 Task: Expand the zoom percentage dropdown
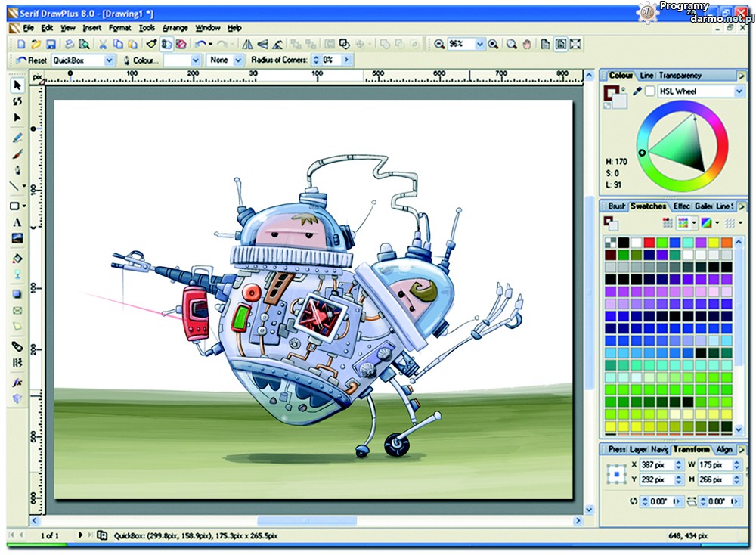[x=479, y=45]
